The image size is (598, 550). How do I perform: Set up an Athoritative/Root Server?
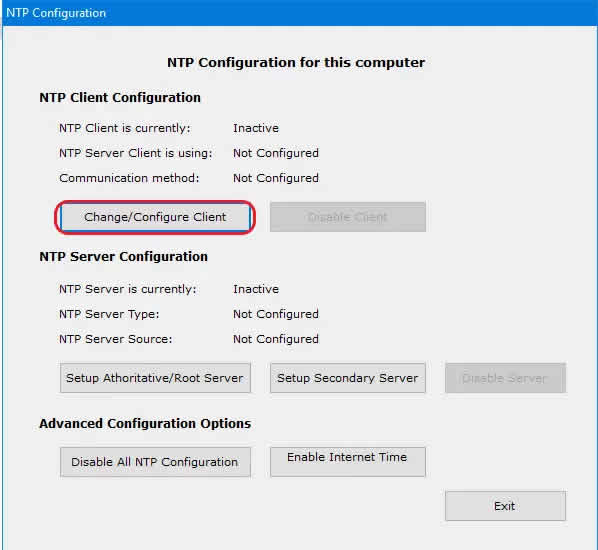(x=155, y=378)
